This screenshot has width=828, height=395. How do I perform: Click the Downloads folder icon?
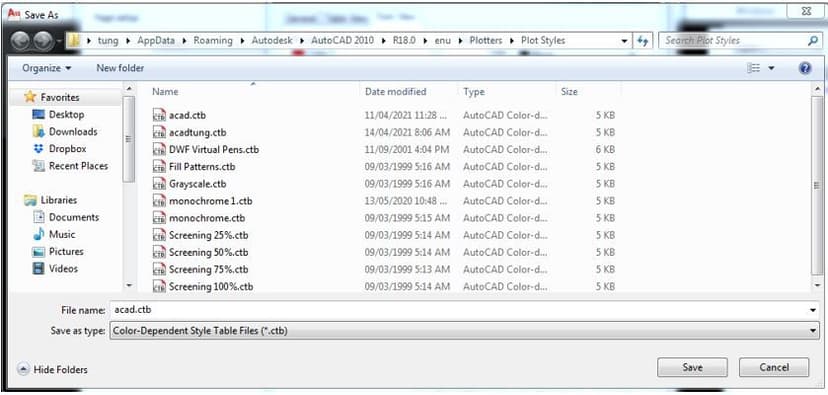tap(39, 131)
